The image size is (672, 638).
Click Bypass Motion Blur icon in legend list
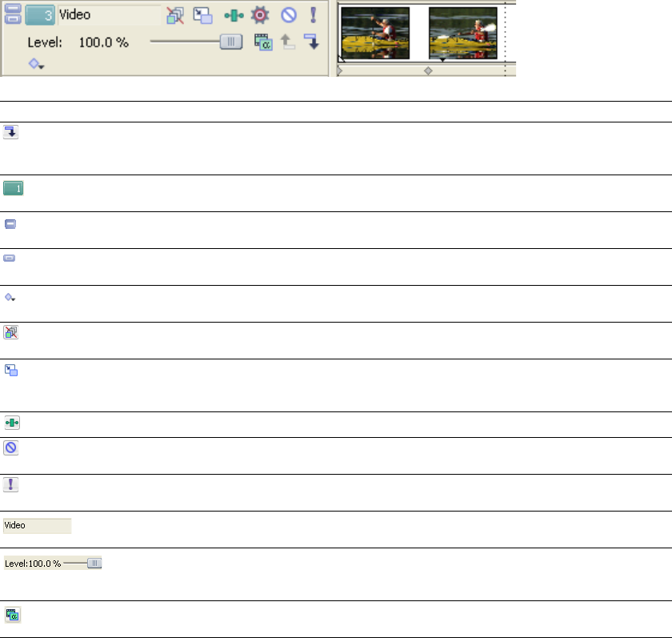click(x=10, y=332)
